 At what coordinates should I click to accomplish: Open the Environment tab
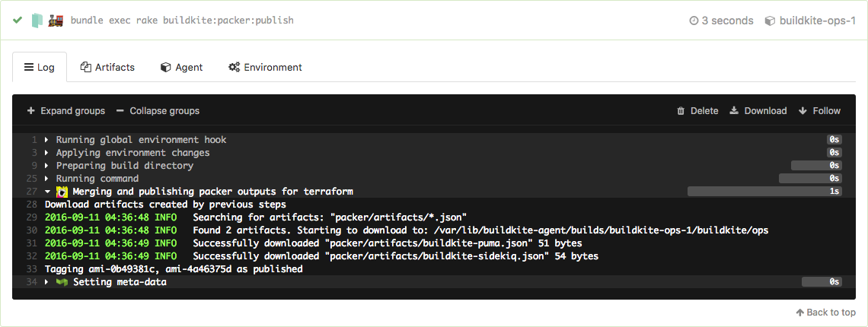pyautogui.click(x=265, y=67)
